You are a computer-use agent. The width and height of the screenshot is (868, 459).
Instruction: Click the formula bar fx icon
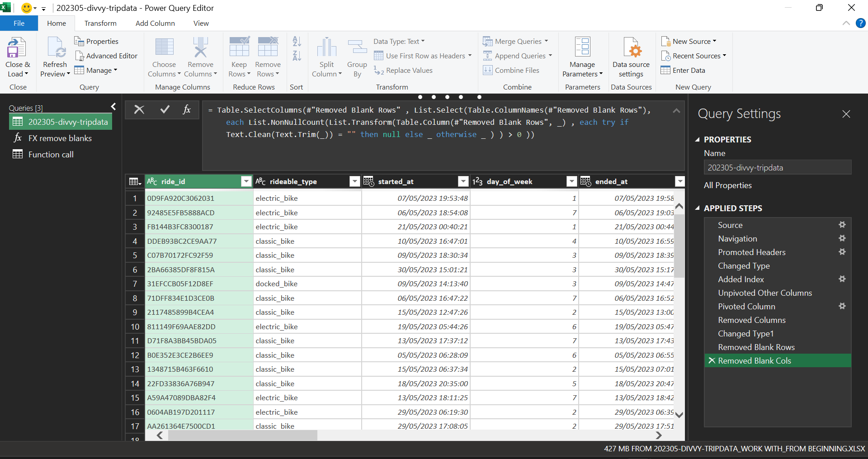[186, 109]
